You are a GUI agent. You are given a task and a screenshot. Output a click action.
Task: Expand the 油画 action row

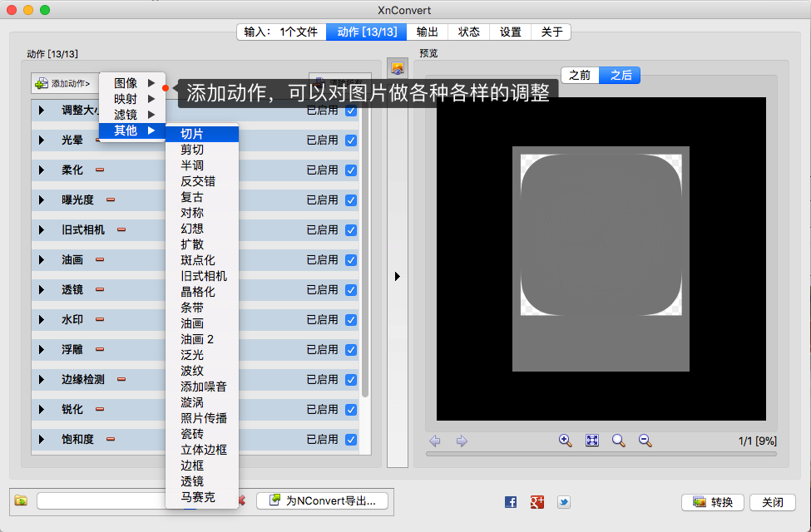pos(42,260)
